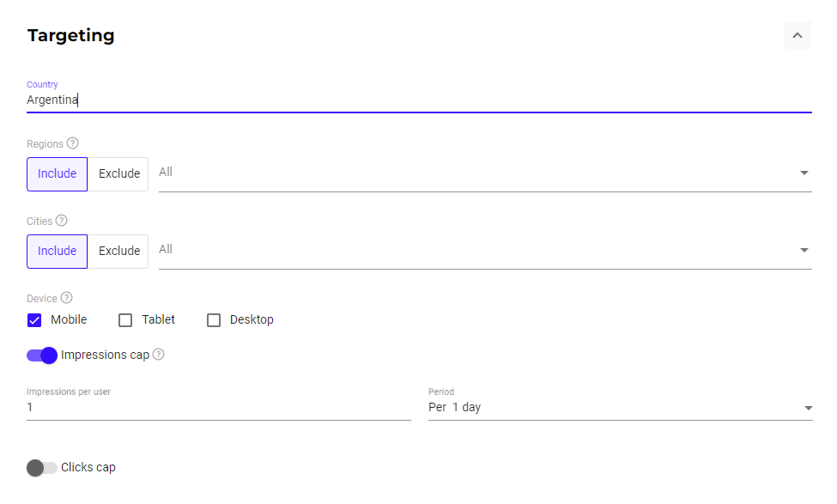Image resolution: width=837 pixels, height=504 pixels.
Task: Click the Cities help icon
Action: coord(62,221)
